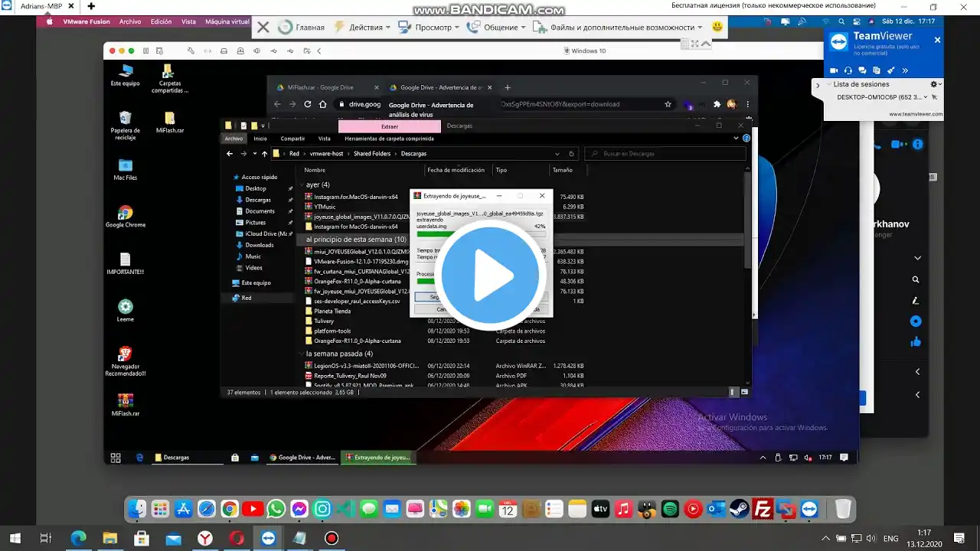Collapse al principio de esta semana group
The image size is (980, 551).
[356, 240]
